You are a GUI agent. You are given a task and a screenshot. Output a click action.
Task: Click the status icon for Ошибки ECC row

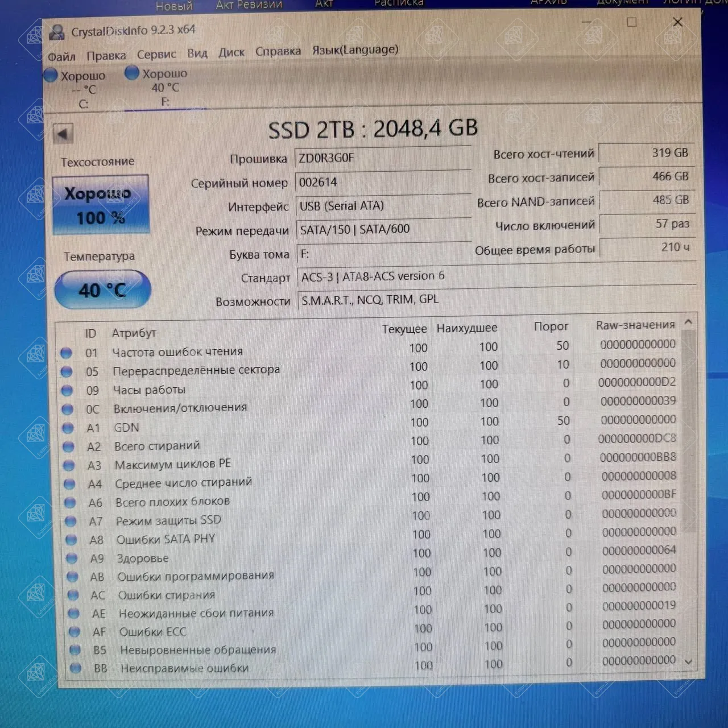coord(74,632)
